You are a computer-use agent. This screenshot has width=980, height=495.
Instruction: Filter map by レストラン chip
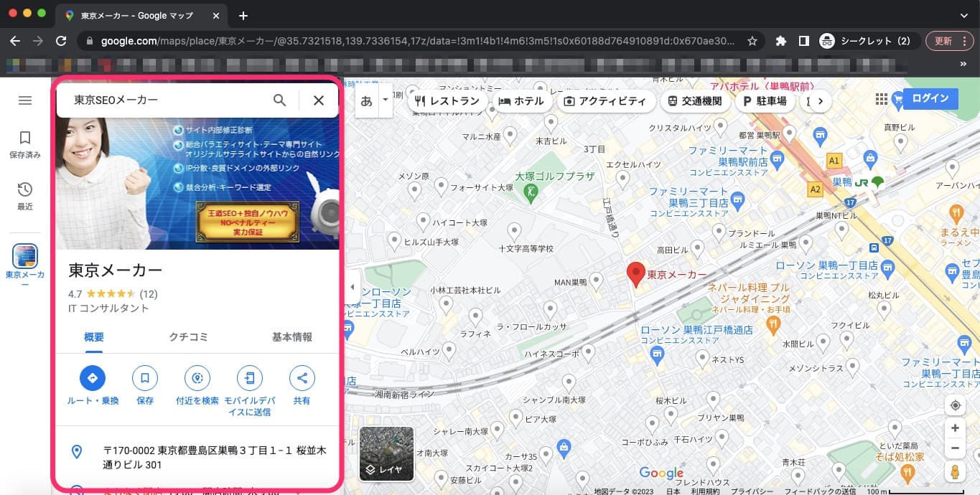(x=447, y=101)
